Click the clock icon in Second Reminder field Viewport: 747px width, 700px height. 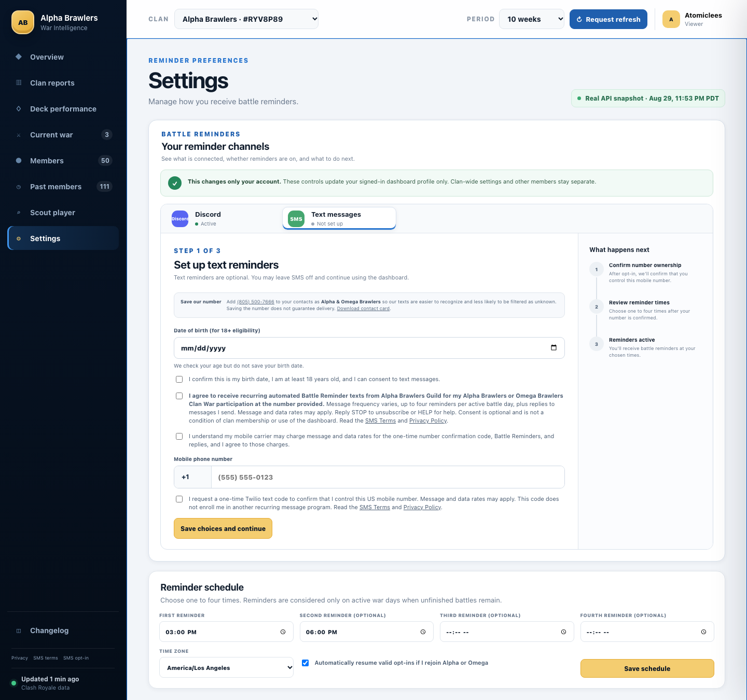(423, 632)
